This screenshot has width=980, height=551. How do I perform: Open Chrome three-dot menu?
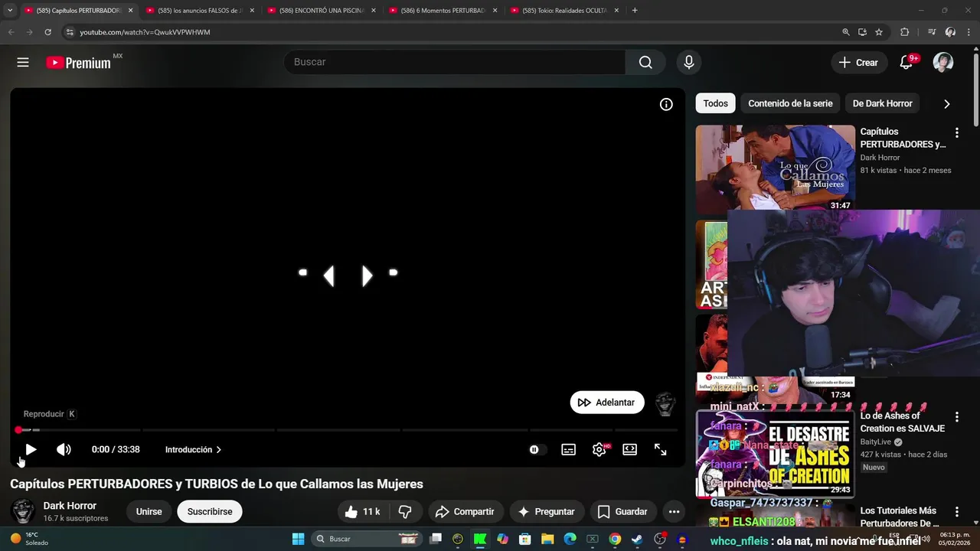969,32
